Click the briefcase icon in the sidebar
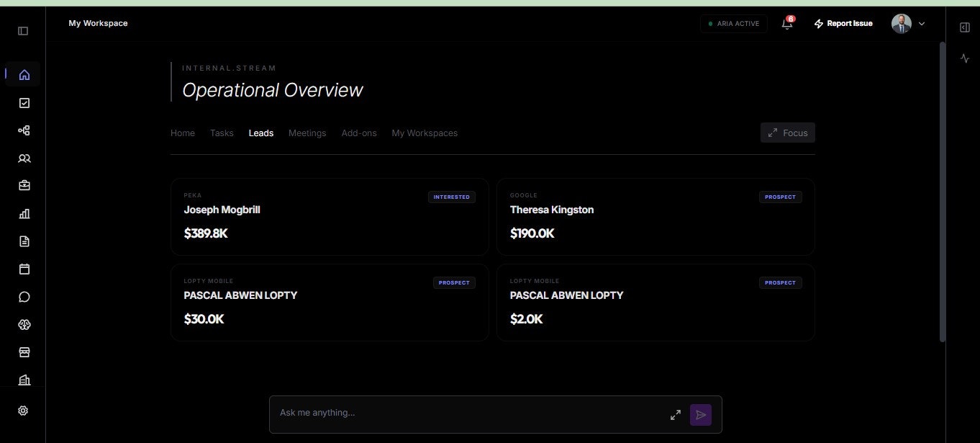The image size is (980, 443). (24, 185)
